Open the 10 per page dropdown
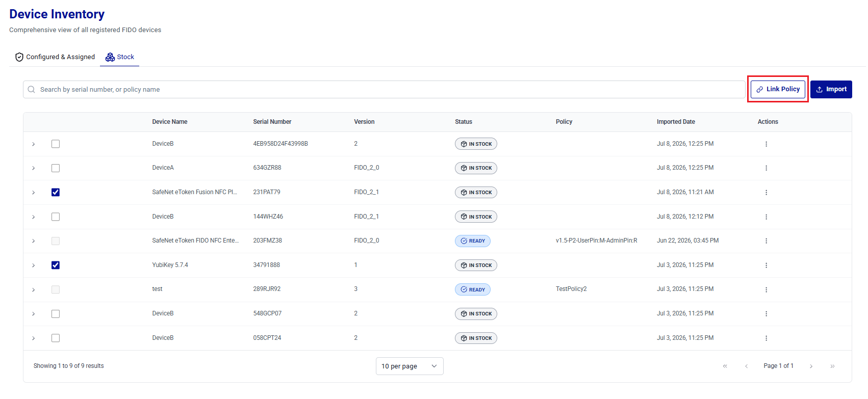Image resolution: width=868 pixels, height=399 pixels. click(410, 366)
